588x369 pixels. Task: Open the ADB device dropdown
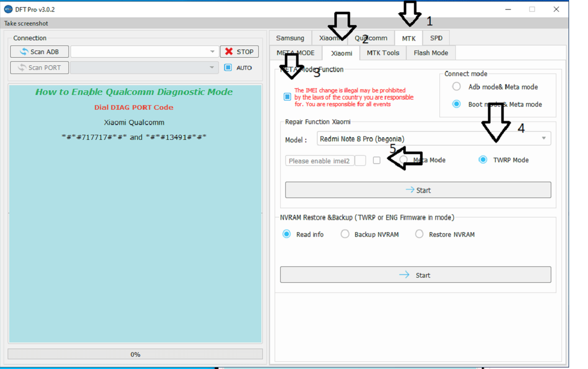coord(145,52)
